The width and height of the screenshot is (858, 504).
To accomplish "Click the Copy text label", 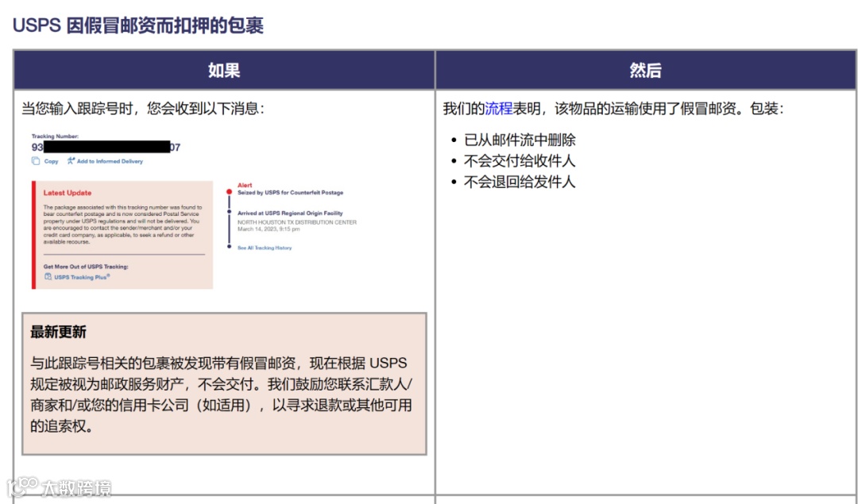I will [x=51, y=161].
